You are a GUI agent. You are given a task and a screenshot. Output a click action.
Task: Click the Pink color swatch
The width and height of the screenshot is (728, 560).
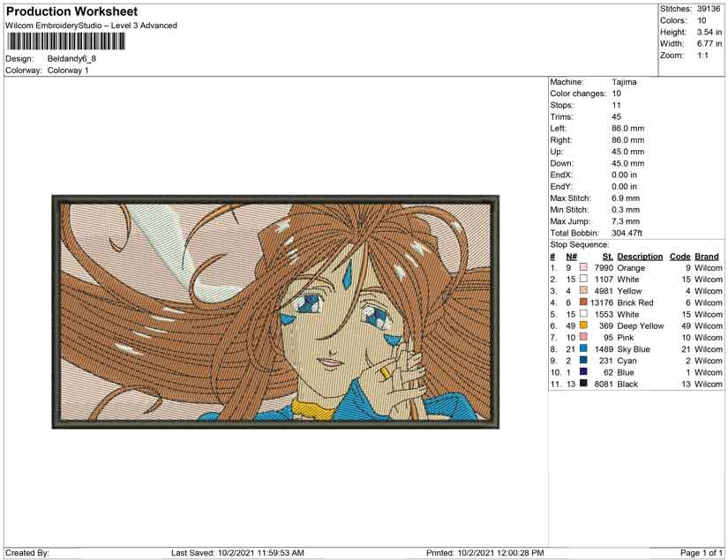click(583, 337)
